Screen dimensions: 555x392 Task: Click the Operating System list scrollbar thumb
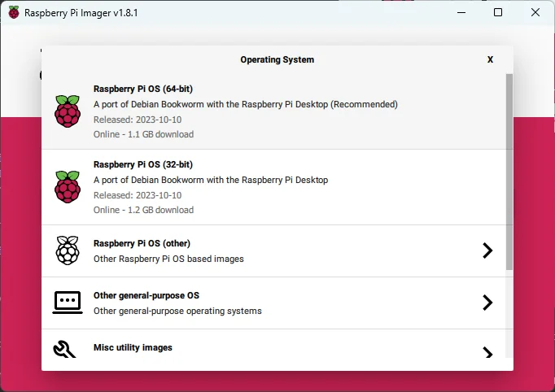coord(509,171)
